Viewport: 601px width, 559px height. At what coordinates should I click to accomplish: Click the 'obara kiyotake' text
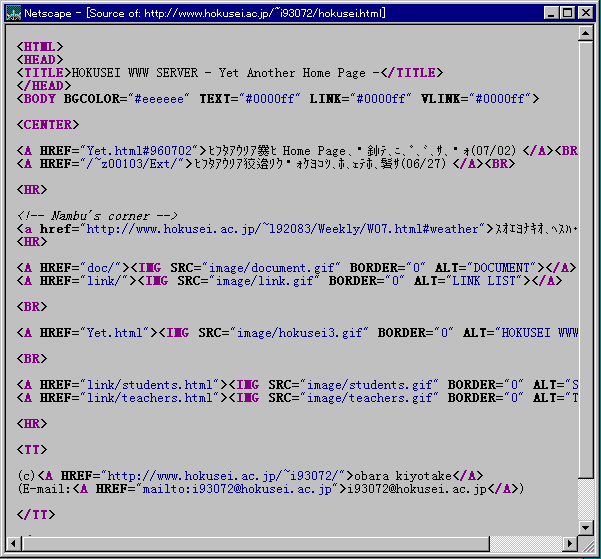[x=403, y=476]
